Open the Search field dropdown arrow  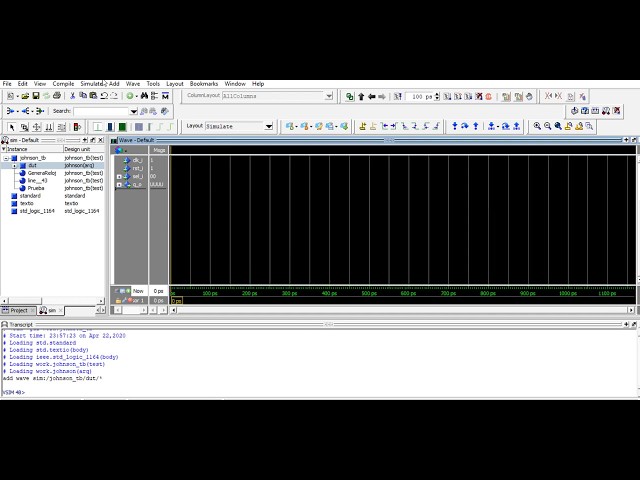(133, 111)
